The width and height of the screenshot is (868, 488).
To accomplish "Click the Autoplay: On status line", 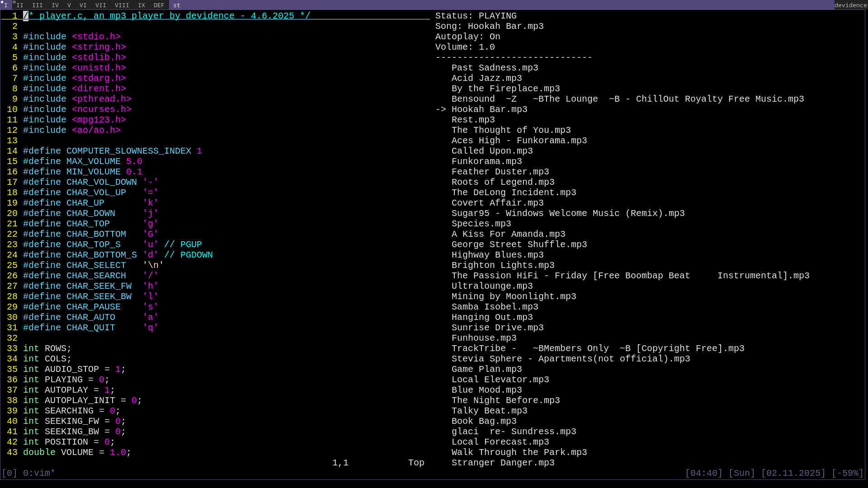I will pyautogui.click(x=467, y=37).
